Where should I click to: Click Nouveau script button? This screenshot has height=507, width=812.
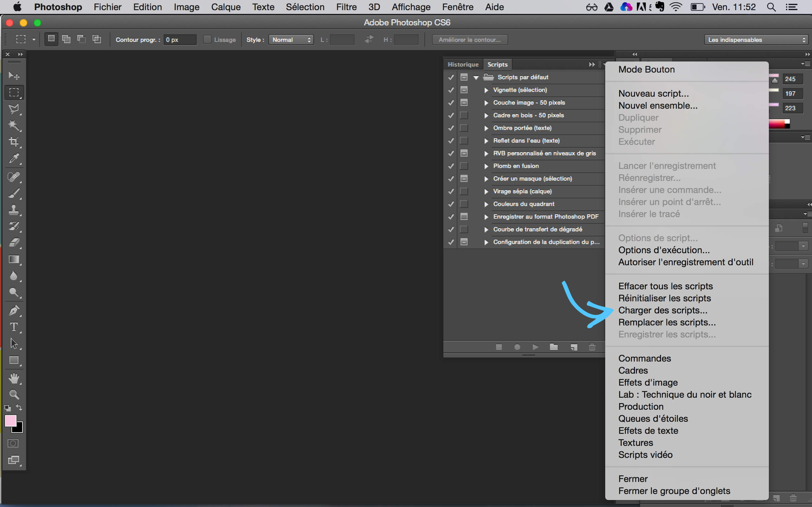tap(654, 93)
